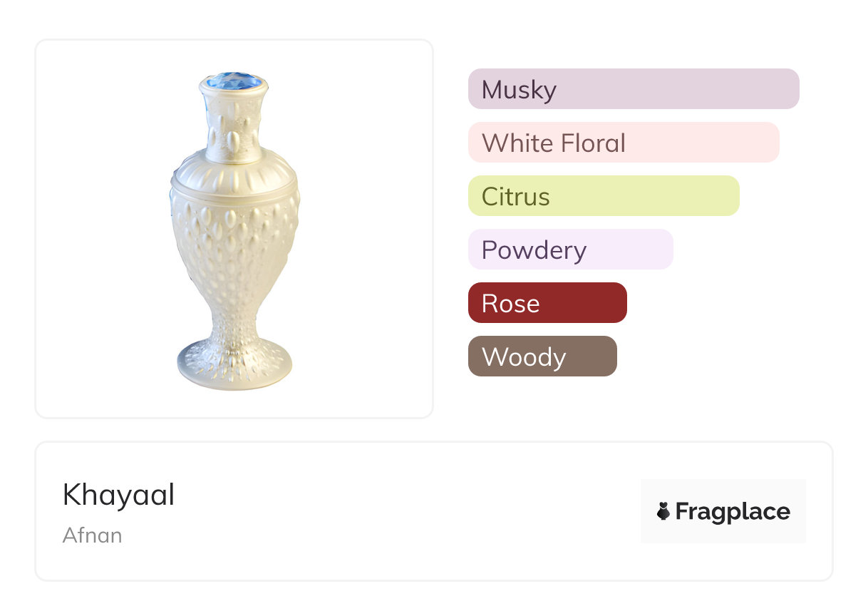The height and width of the screenshot is (616, 868).
Task: Choose the green Citrus accord bar
Action: tap(603, 196)
